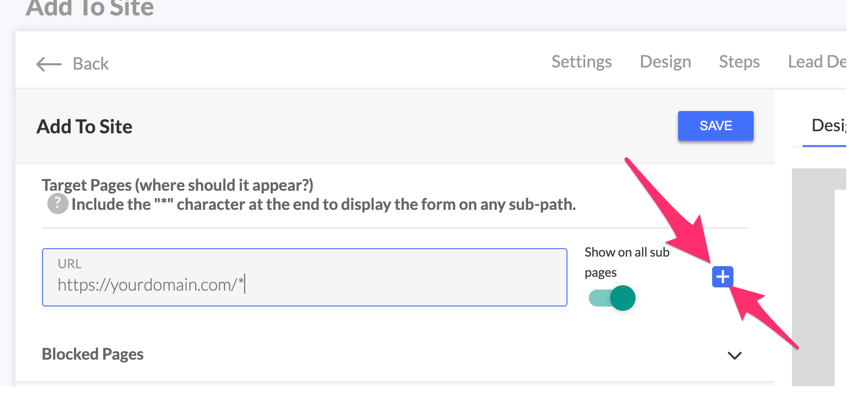The width and height of the screenshot is (868, 408).
Task: Select the right-side panel tab starting with Desi
Action: 828,126
